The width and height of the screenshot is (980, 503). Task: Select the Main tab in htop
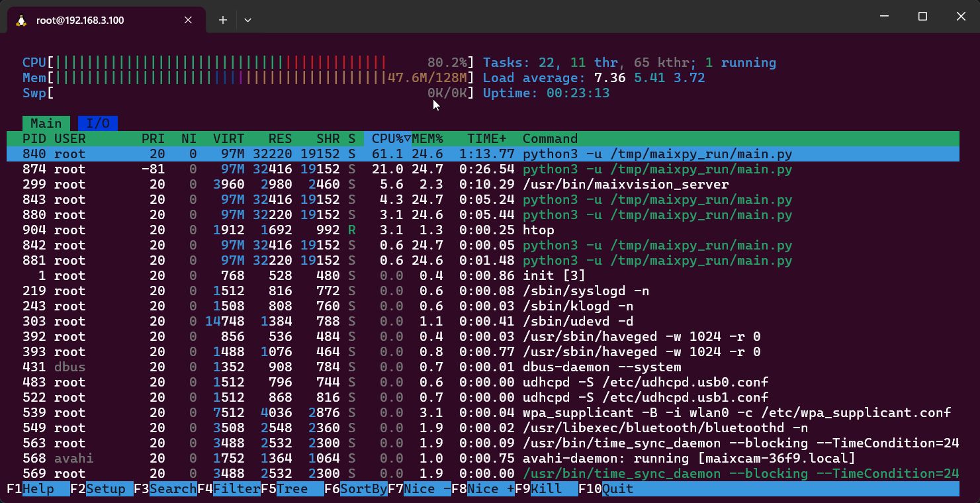[x=46, y=123]
